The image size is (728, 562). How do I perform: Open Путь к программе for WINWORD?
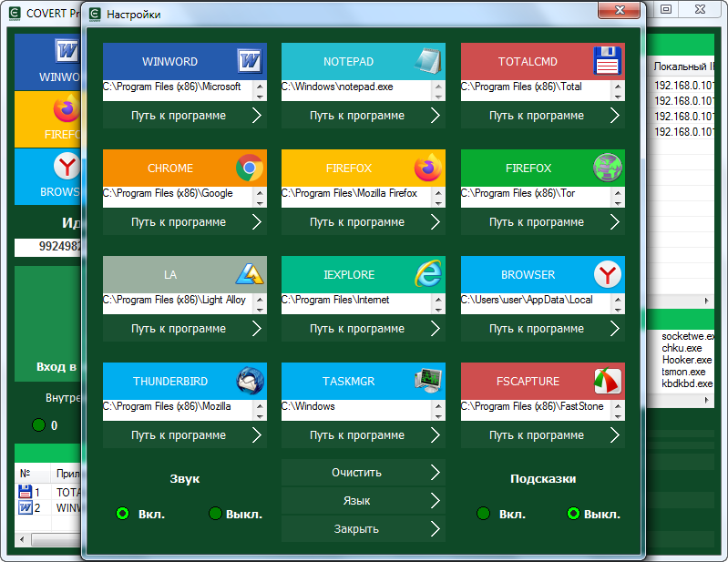coord(185,116)
